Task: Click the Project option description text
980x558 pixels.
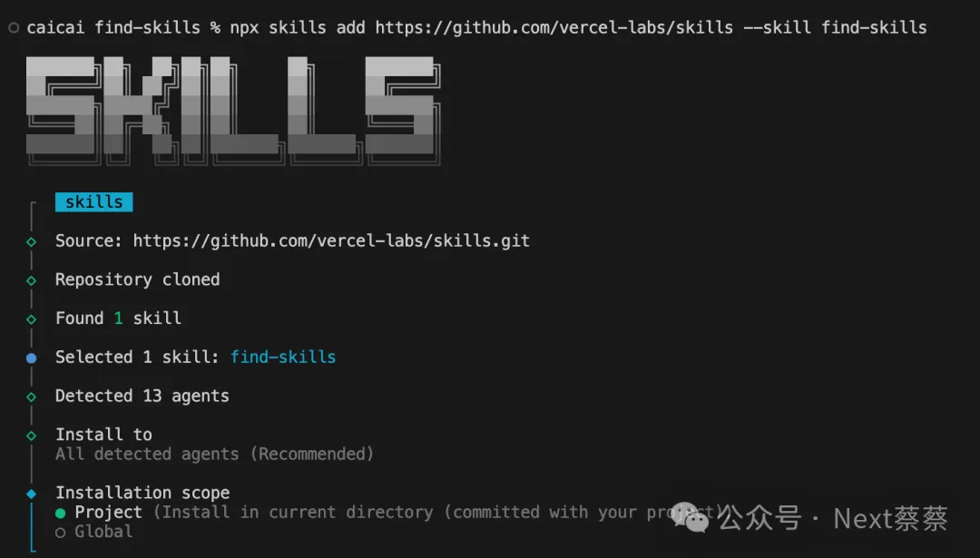Action: (441, 513)
